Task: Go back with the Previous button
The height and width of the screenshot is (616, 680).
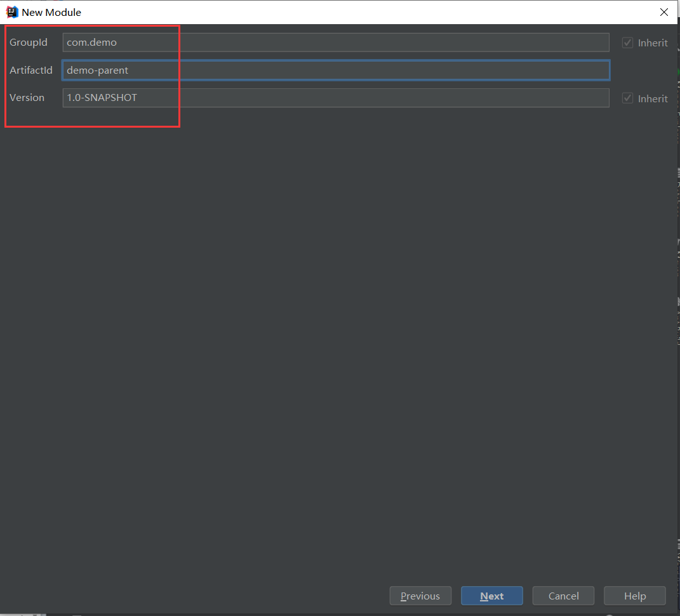Action: (x=420, y=596)
